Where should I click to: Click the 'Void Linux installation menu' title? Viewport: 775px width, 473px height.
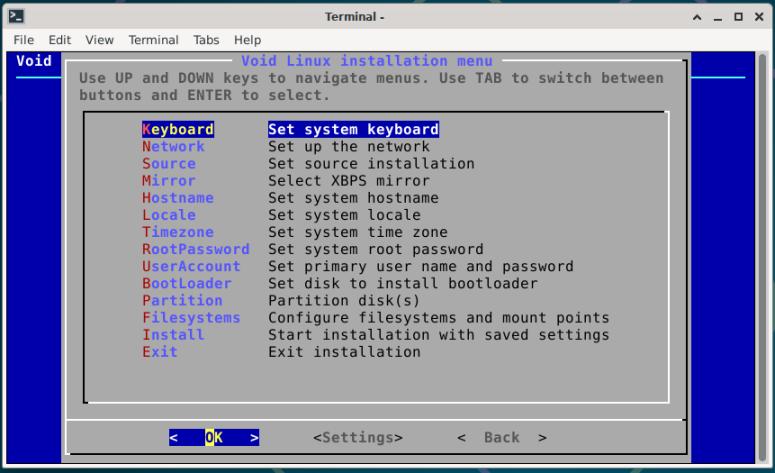[x=367, y=61]
